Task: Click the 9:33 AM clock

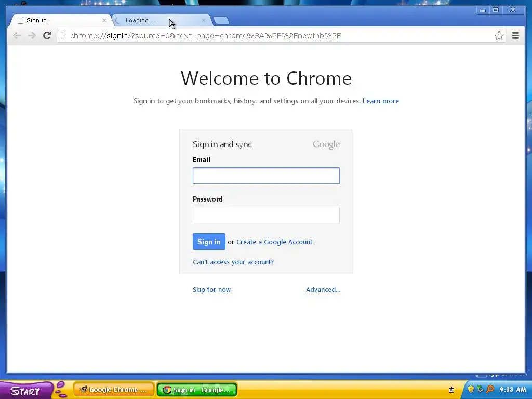Action: (x=513, y=390)
